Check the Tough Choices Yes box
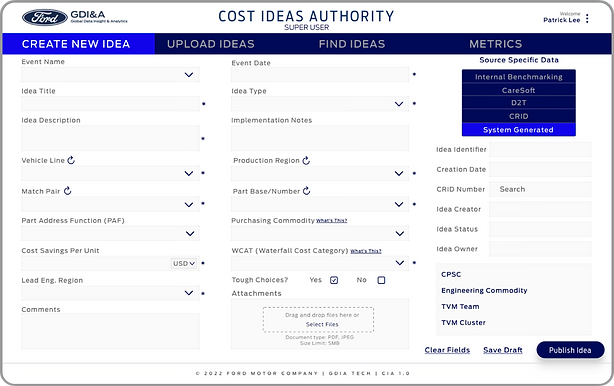The width and height of the screenshot is (614, 386). (334, 280)
